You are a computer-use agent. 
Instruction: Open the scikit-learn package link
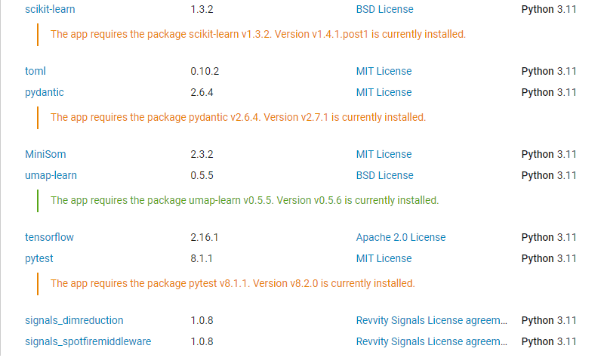click(50, 9)
